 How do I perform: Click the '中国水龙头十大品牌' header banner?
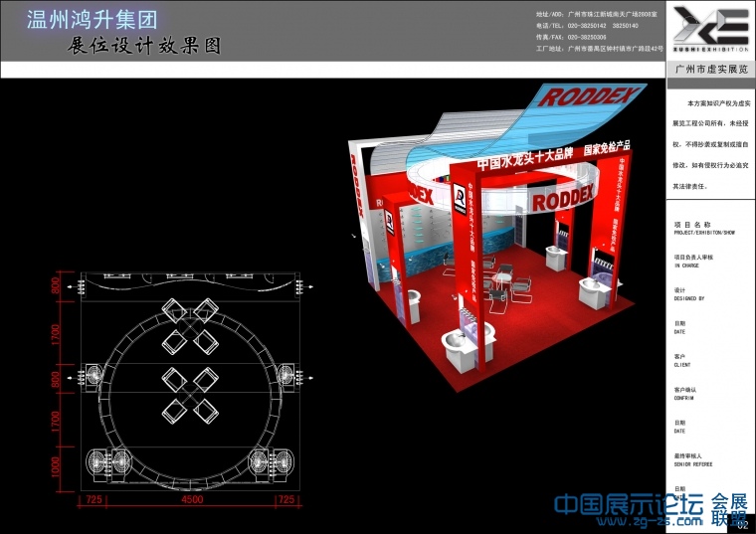(525, 158)
